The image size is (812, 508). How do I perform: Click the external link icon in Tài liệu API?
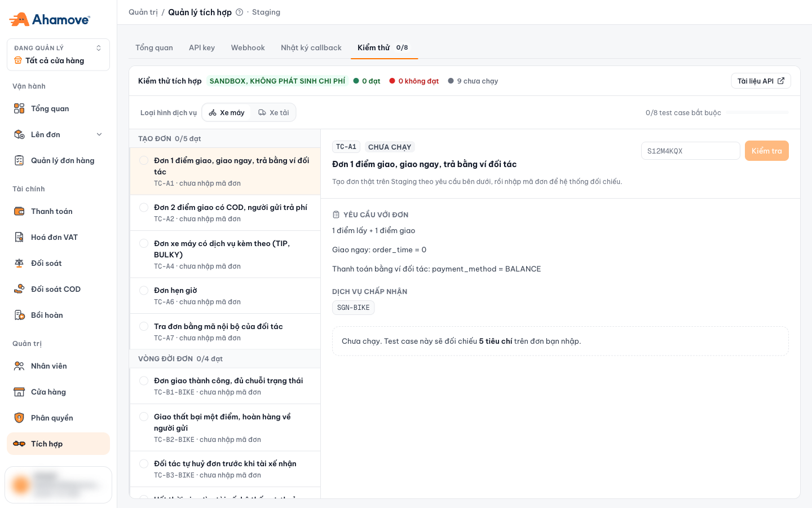tap(781, 81)
